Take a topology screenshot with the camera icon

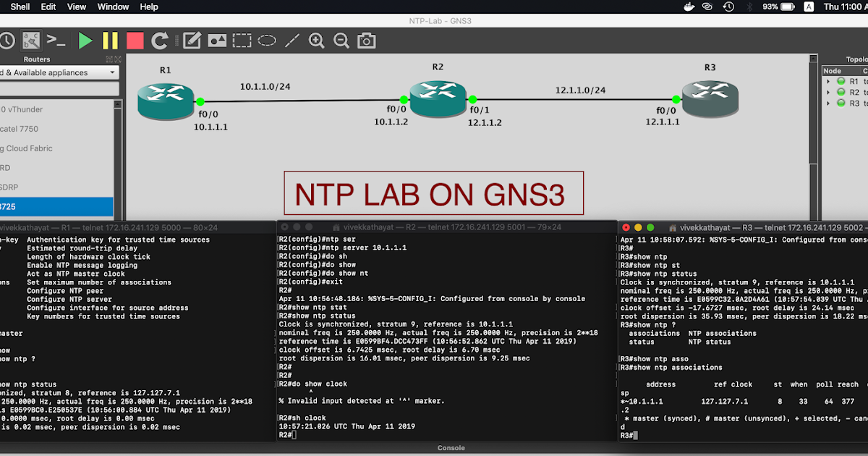click(x=366, y=41)
